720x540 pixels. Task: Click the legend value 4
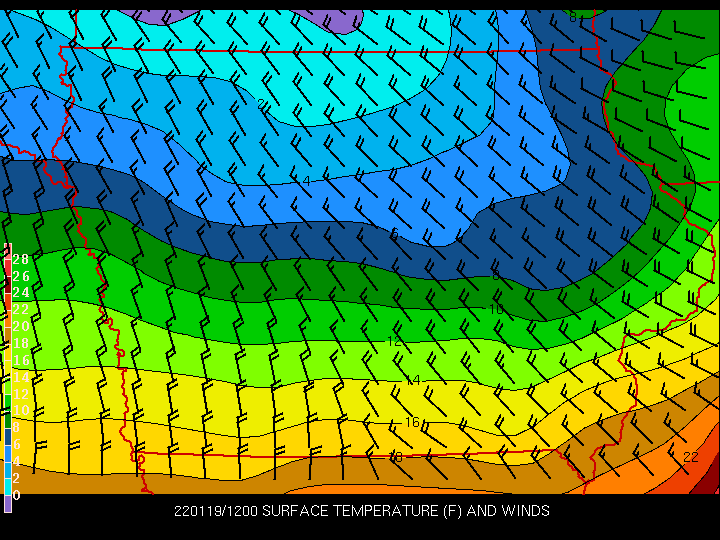coord(16,461)
